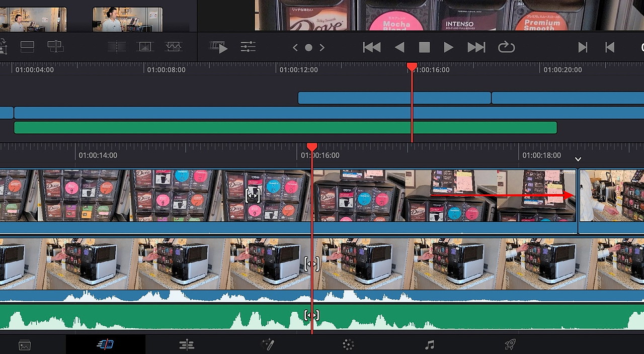Jump to the timeline end
This screenshot has height=354, width=644.
point(476,47)
